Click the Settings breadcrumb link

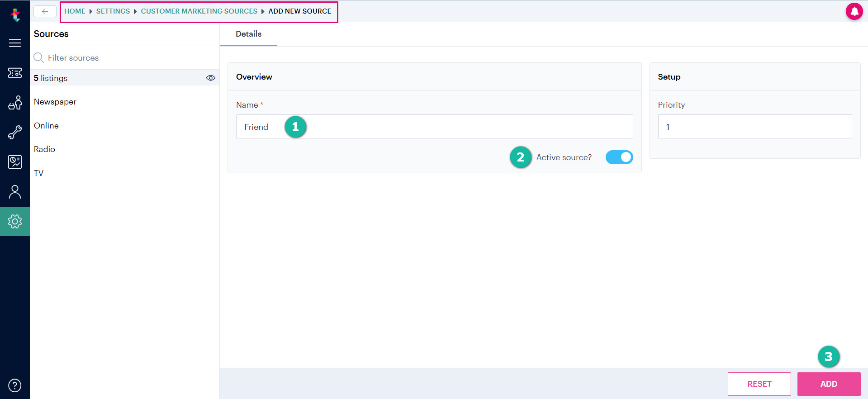[113, 11]
